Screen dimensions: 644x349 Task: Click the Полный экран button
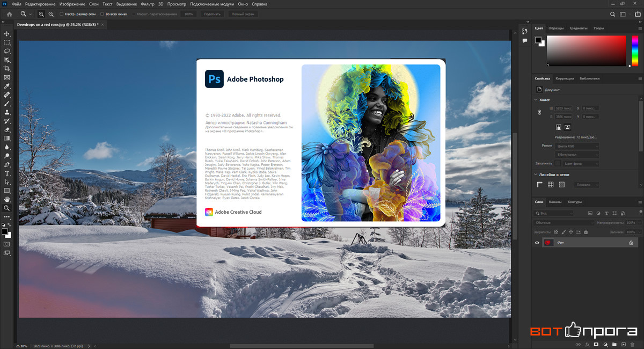point(242,14)
